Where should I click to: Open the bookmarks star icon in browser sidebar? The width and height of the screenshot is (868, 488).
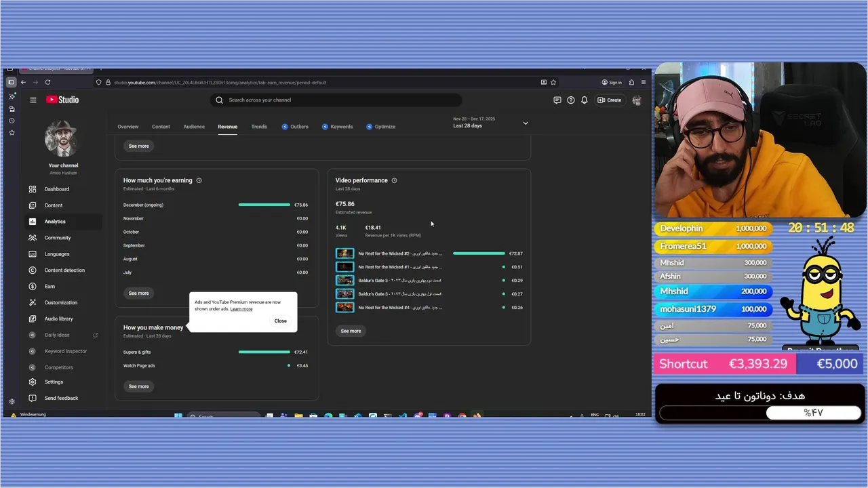click(12, 133)
